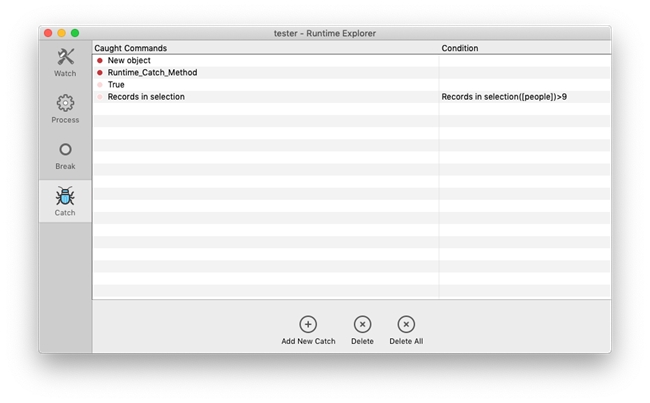The image size is (650, 403).
Task: Click the Delete circled-x icon
Action: click(362, 324)
